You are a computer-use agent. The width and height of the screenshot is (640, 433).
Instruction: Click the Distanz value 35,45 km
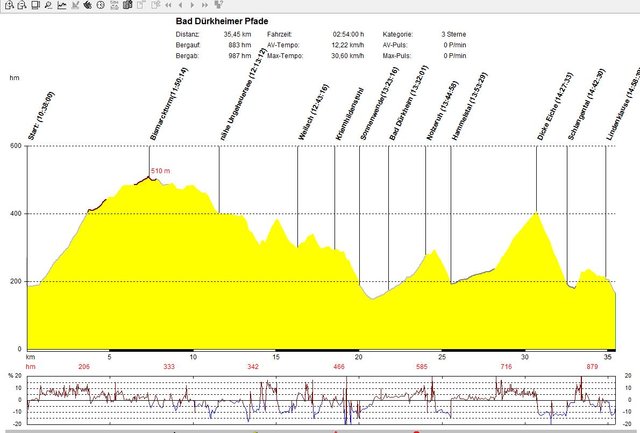pos(237,34)
